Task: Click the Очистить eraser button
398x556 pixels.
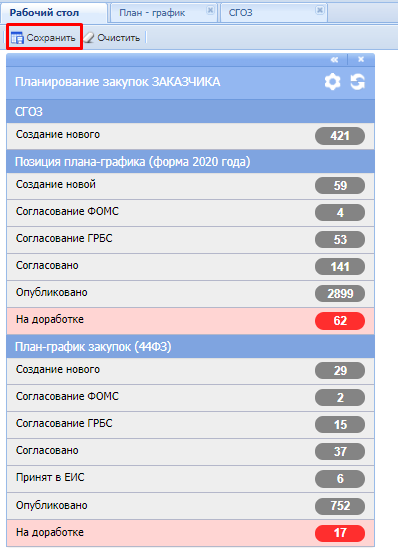Action: [113, 38]
